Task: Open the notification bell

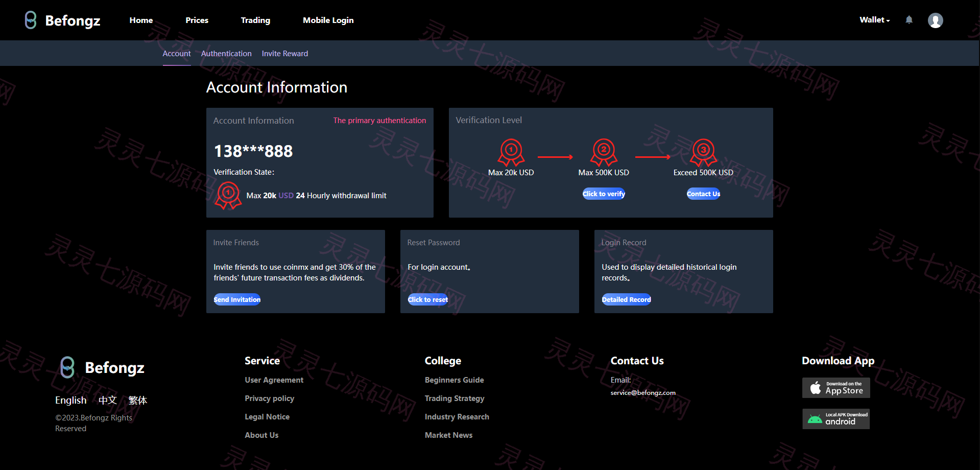Action: coord(909,20)
